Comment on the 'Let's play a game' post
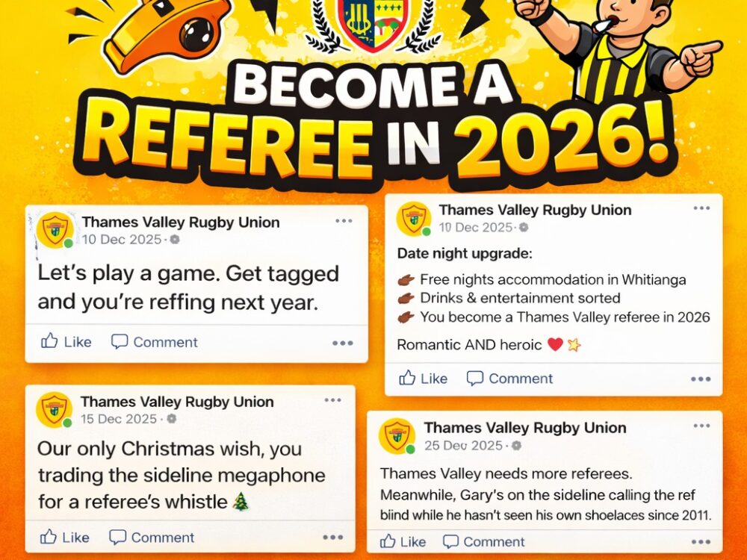Screen dimensions: 747x560 tap(154, 341)
